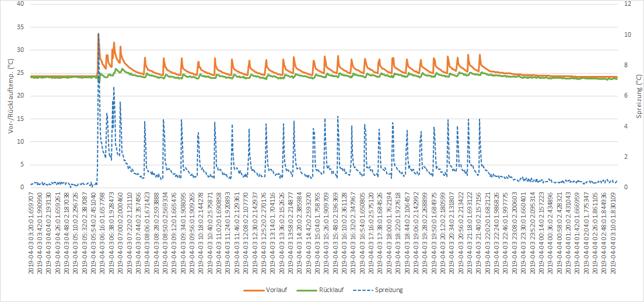644x302 pixels.
Task: Click the 12 label on right axis
Action: [x=627, y=4]
